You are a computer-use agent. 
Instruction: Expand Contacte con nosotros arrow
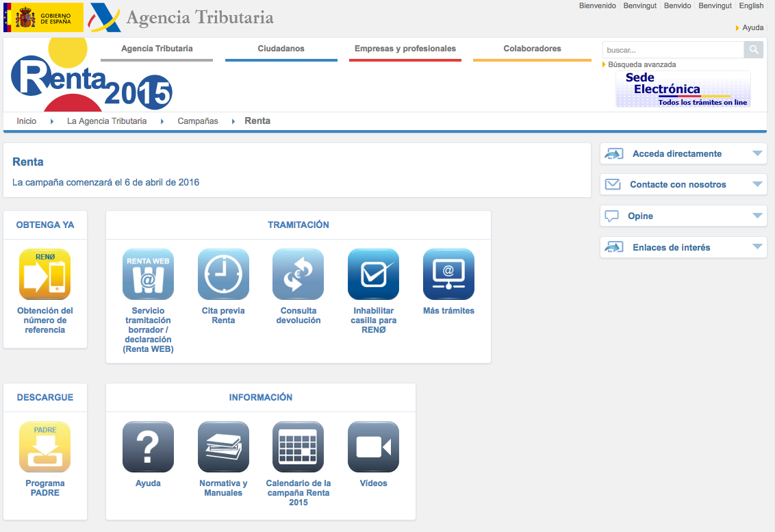pos(757,184)
